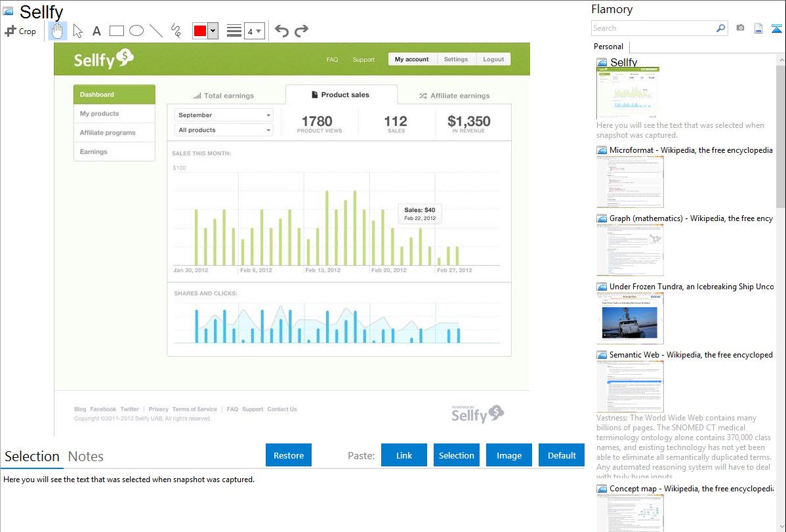
Task: Open the September month dropdown
Action: click(x=224, y=115)
